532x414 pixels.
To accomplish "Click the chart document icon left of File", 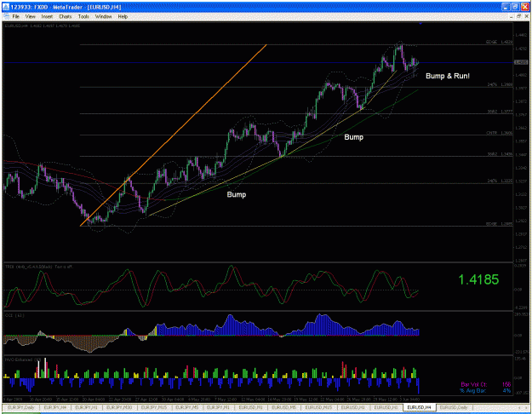I will pos(6,16).
